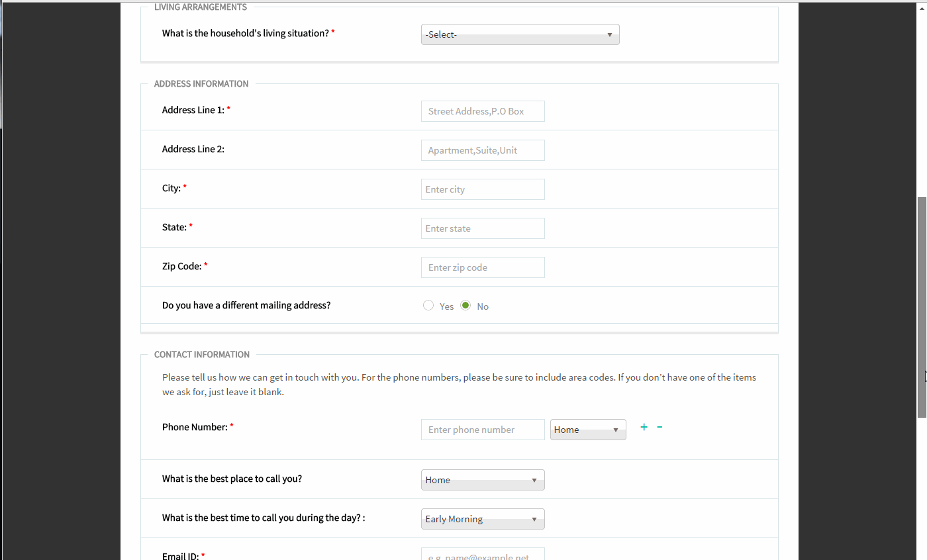Add another phone number with the plus icon
Image resolution: width=927 pixels, height=560 pixels.
[x=644, y=427]
